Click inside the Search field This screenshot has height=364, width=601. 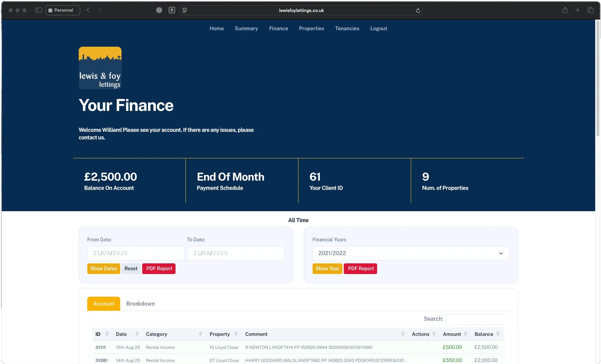coord(475,319)
